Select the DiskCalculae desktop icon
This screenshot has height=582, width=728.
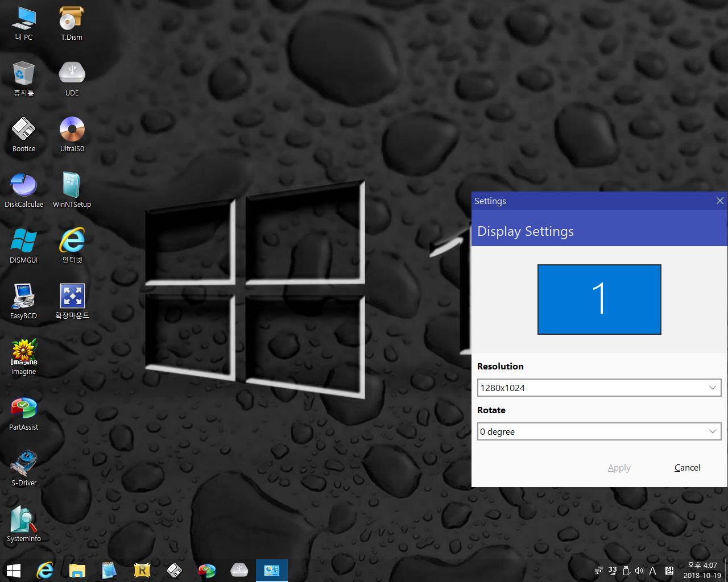point(24,191)
